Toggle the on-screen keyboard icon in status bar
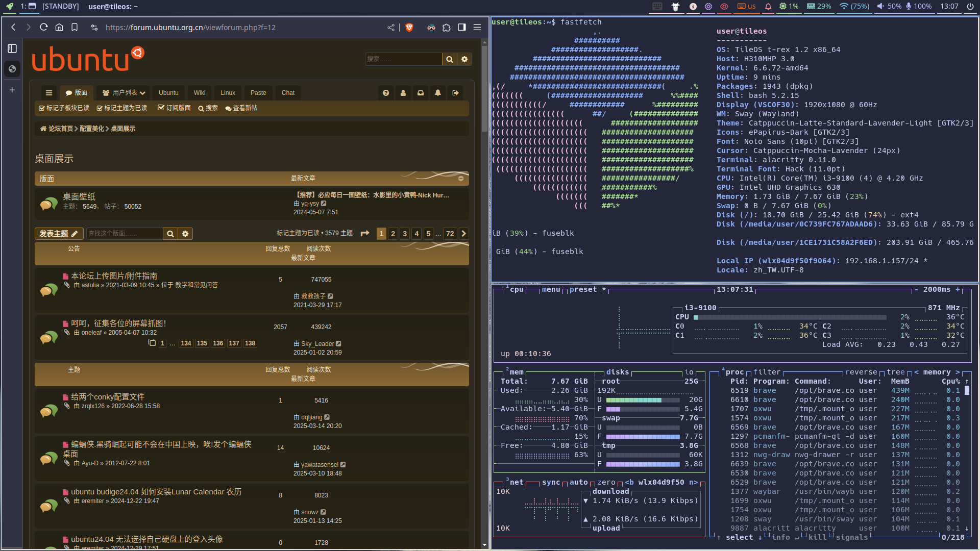The height and width of the screenshot is (551, 980). click(x=657, y=7)
